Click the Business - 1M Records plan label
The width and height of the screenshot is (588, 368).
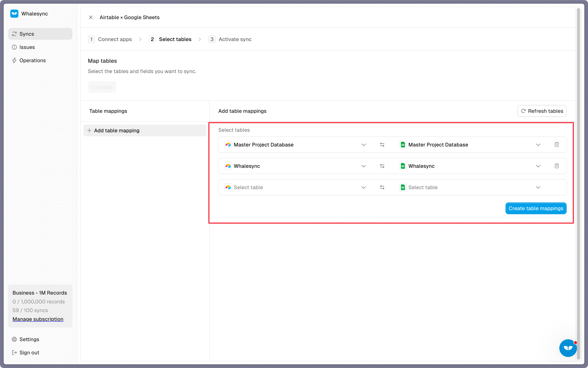[x=40, y=293]
